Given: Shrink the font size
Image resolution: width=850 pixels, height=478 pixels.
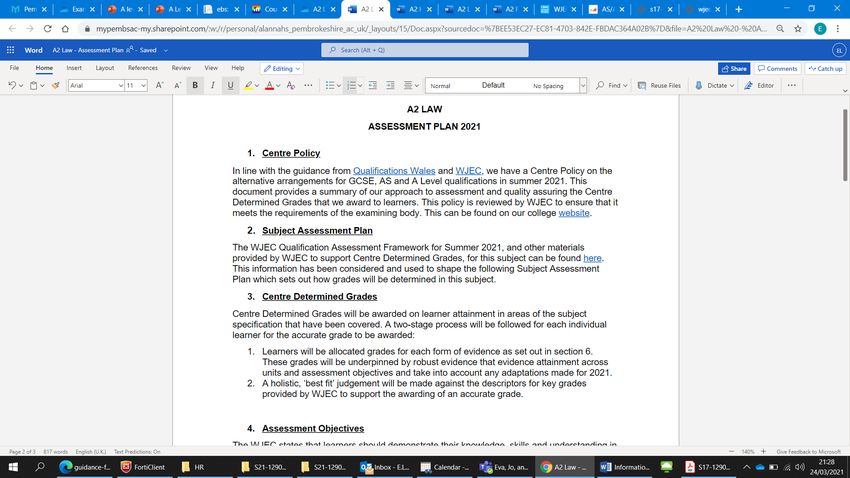Looking at the screenshot, I should pyautogui.click(x=177, y=86).
